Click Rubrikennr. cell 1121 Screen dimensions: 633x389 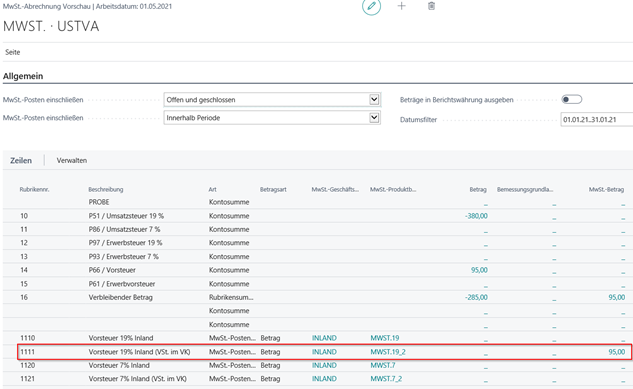[x=27, y=379]
